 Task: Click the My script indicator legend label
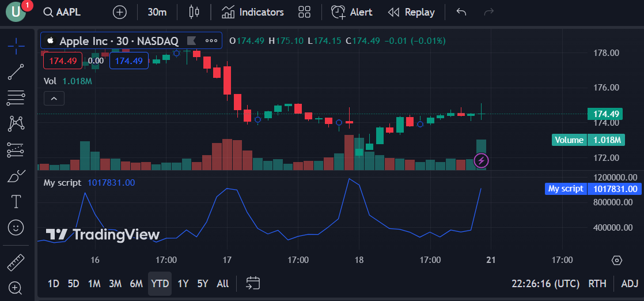tap(62, 183)
